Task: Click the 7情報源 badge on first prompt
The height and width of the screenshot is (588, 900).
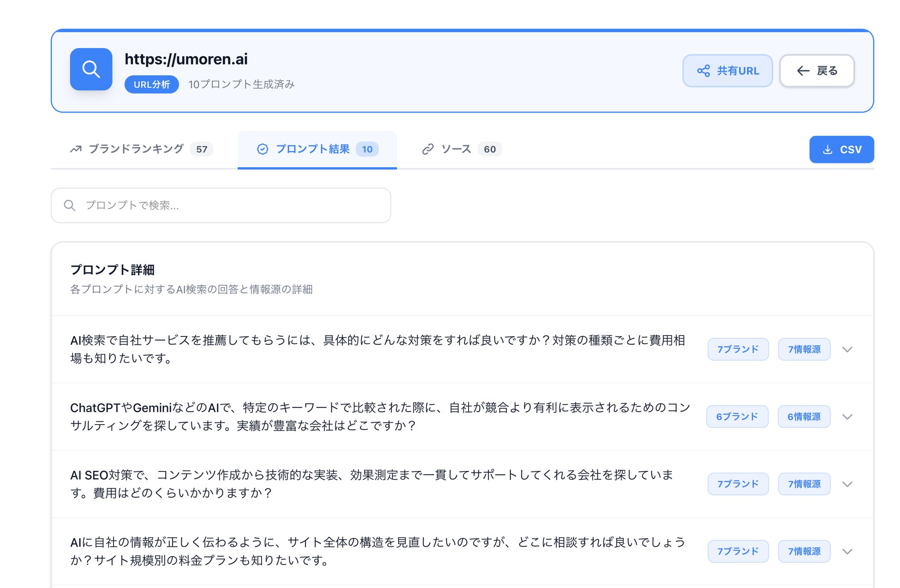Action: (x=804, y=349)
